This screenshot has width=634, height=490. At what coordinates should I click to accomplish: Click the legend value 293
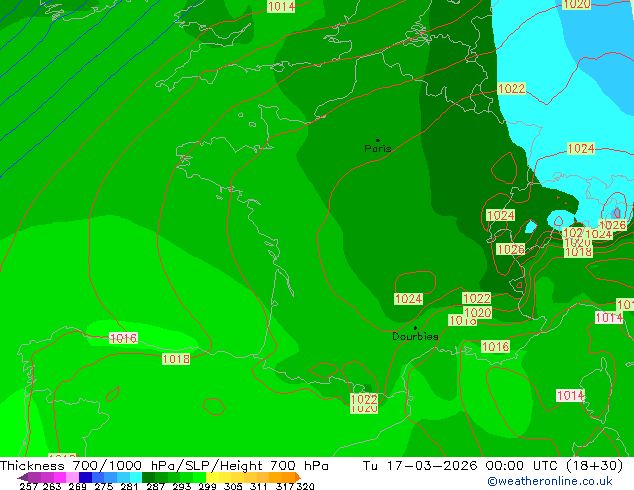[182, 486]
